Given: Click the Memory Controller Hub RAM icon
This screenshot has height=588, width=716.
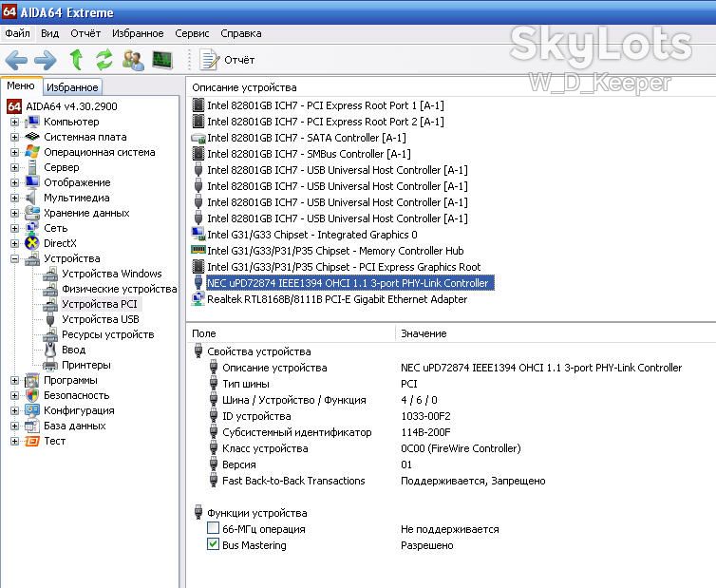Looking at the screenshot, I should click(x=198, y=250).
